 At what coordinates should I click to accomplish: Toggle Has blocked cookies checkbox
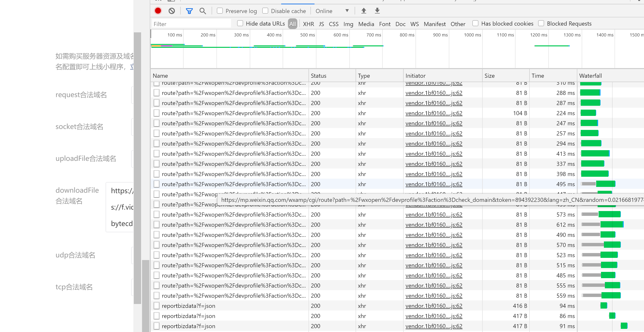[x=475, y=23]
